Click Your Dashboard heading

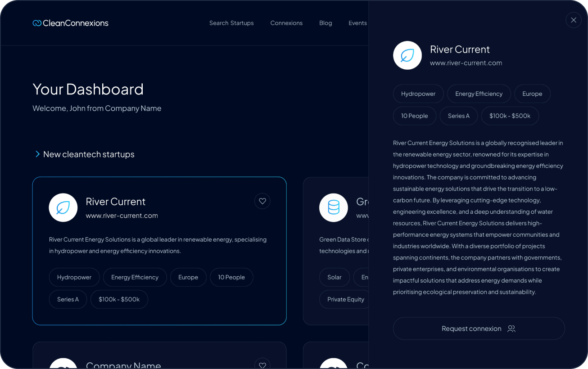[x=88, y=89]
